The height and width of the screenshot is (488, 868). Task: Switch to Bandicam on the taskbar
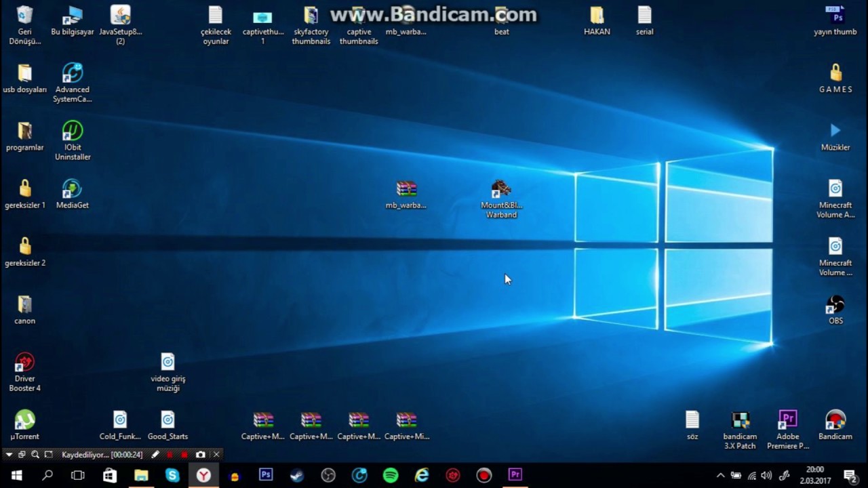[x=484, y=475]
